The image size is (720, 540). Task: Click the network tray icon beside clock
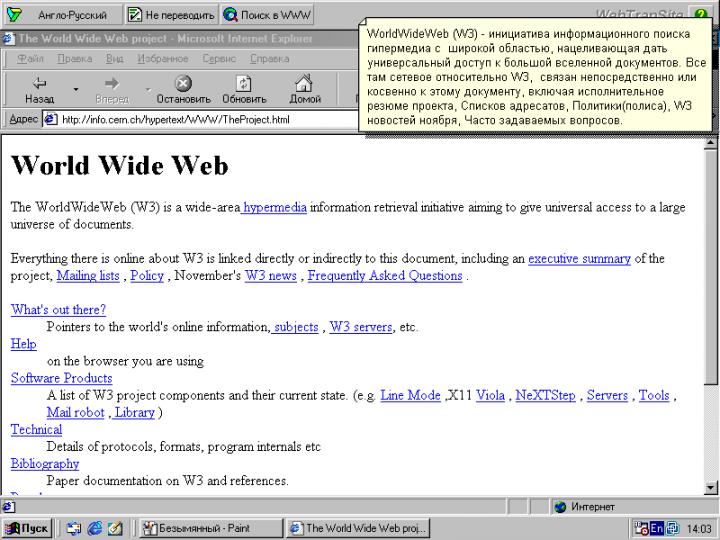[672, 529]
